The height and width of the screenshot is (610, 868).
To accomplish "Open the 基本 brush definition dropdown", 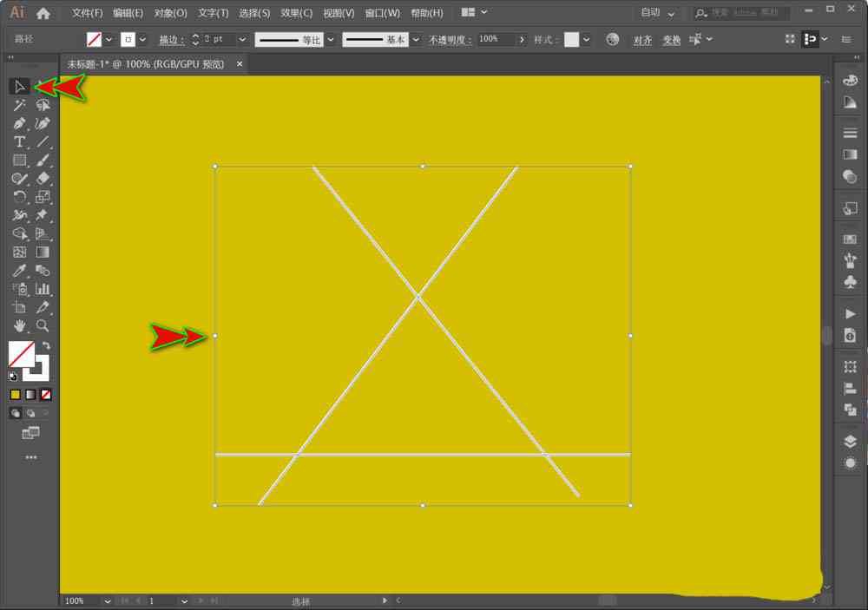I will (416, 39).
